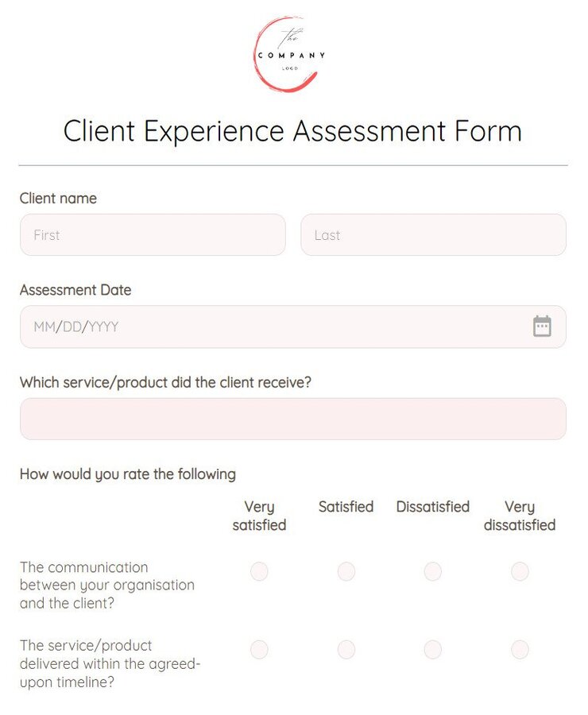Screen dimensions: 588x715
Task: Click the How would you rate heading
Action: coord(127,474)
